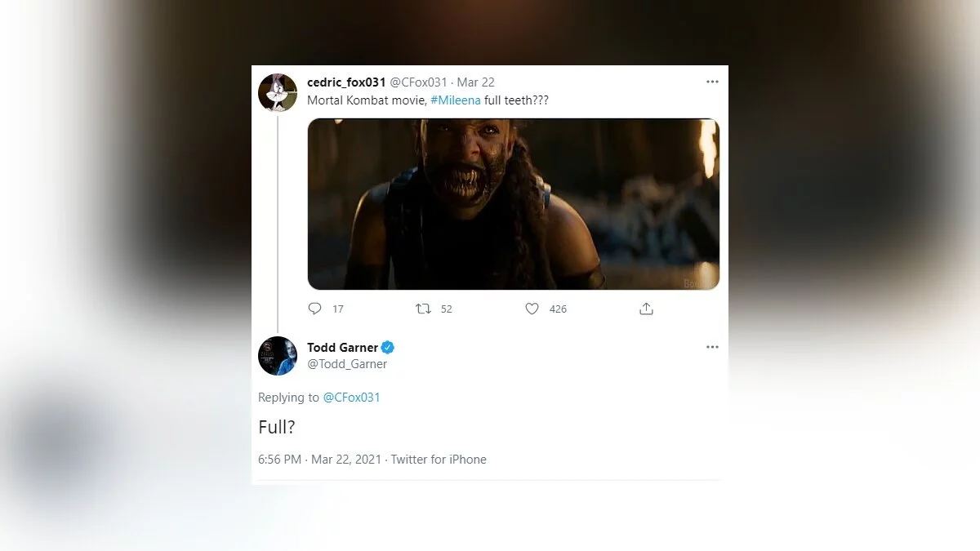The width and height of the screenshot is (980, 551).
Task: Click the 6:56 PM · Mar 22, 2021 timestamp
Action: click(x=319, y=460)
